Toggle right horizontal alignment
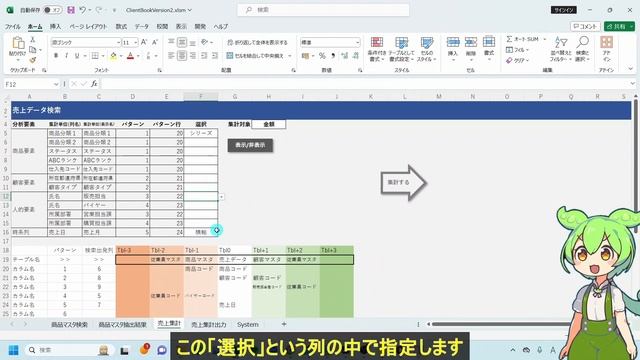The height and width of the screenshot is (360, 640). point(193,56)
